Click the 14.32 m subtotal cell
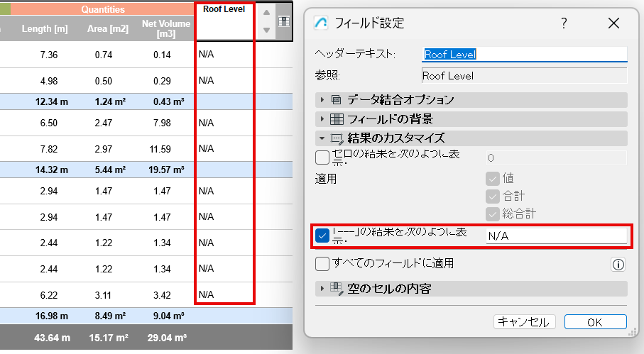Screen dimensions: 644x354 point(52,170)
